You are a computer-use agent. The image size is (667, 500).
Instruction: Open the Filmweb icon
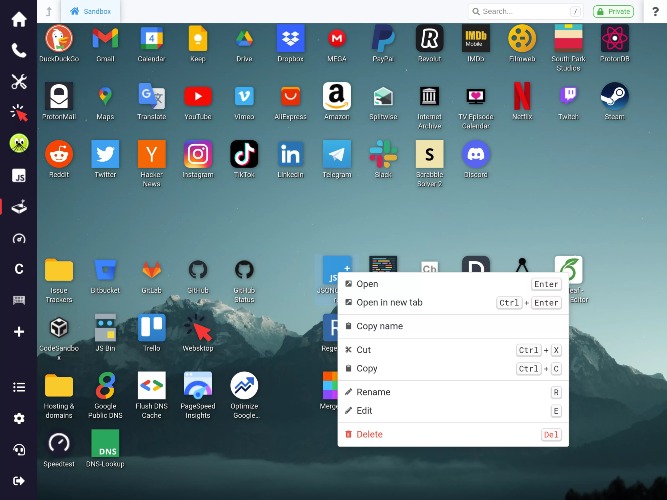point(522,38)
